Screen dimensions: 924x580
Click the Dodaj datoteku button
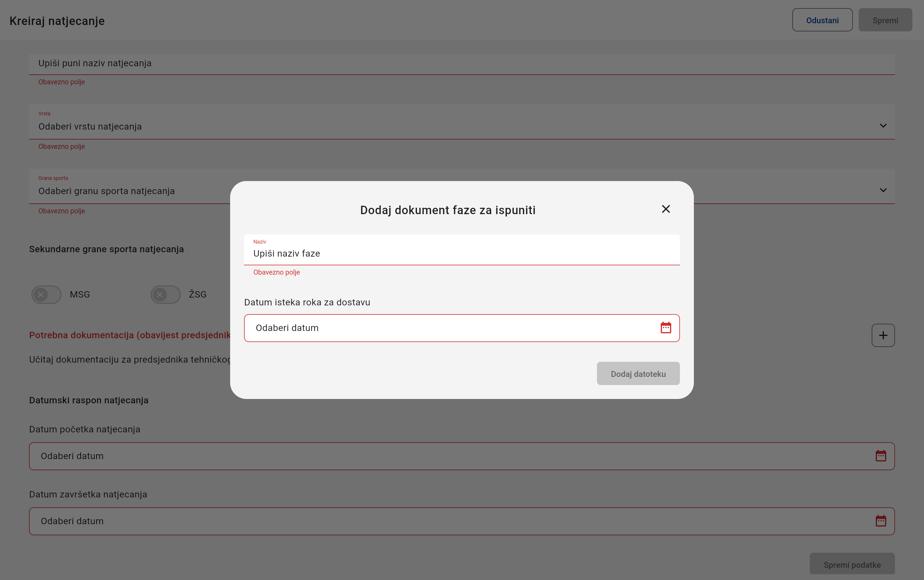click(x=638, y=374)
